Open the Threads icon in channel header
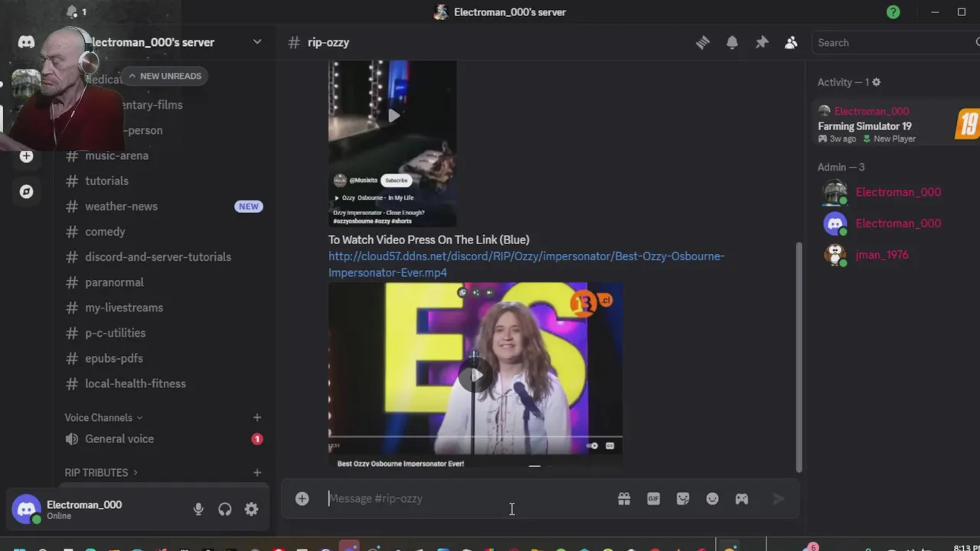This screenshot has width=980, height=551. click(x=702, y=43)
